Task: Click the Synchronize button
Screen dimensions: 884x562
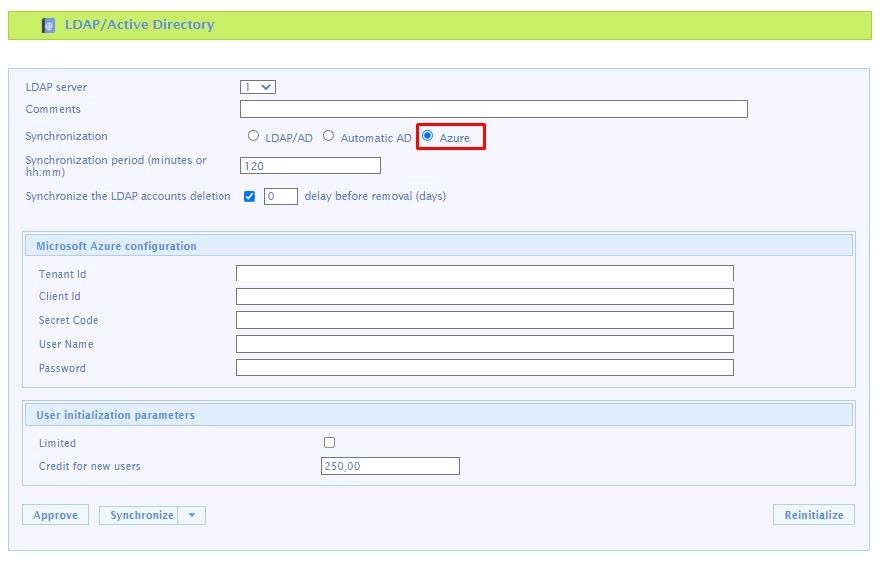Action: tap(139, 515)
